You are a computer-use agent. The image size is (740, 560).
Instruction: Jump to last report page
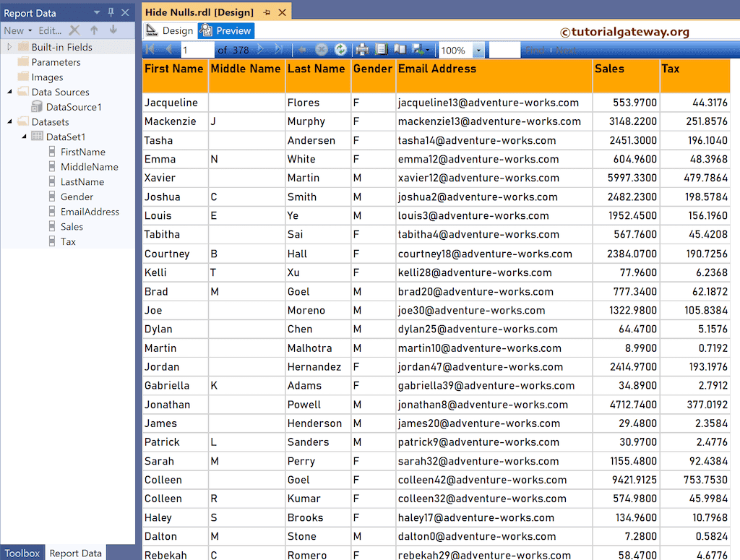(279, 50)
